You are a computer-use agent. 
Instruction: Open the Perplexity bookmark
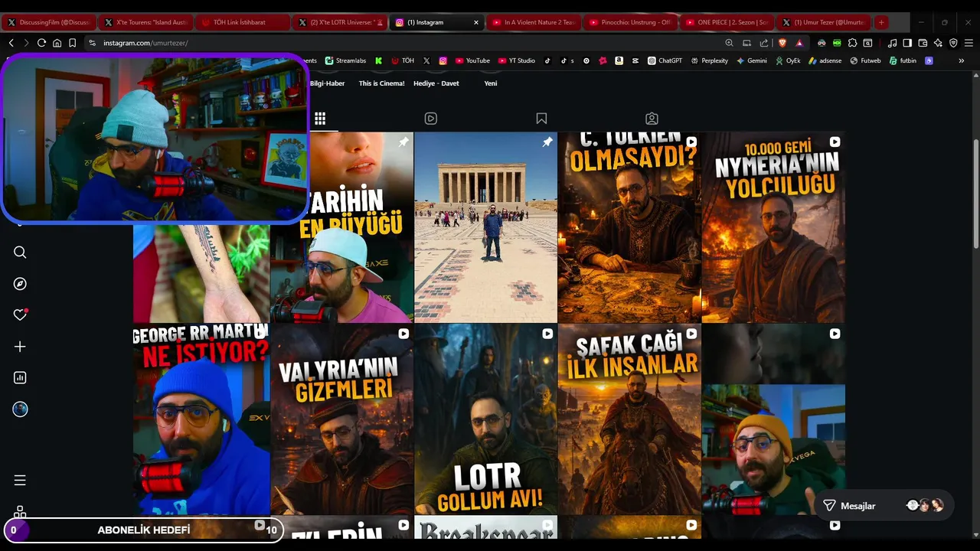[710, 60]
